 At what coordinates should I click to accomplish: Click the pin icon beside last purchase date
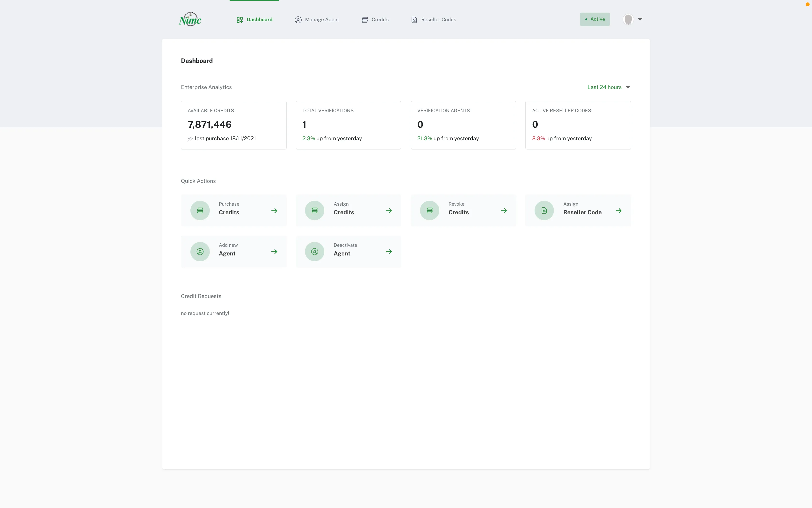[x=190, y=139]
